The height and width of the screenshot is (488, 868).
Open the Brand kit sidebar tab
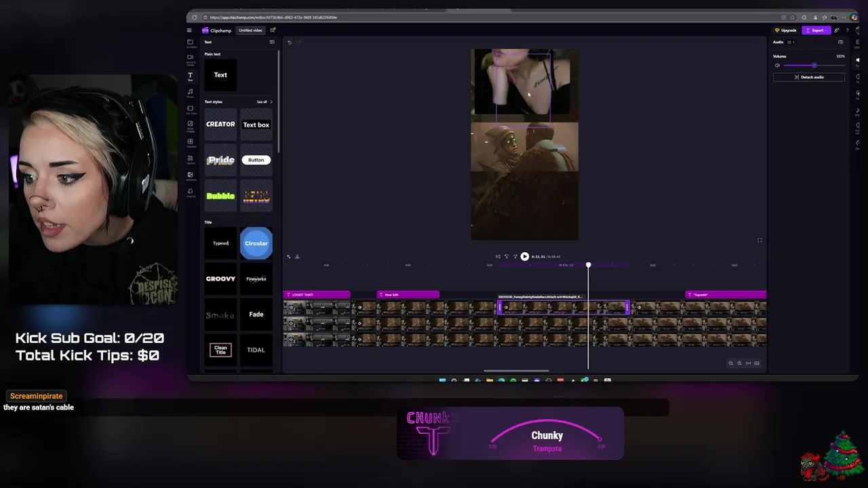point(191,192)
